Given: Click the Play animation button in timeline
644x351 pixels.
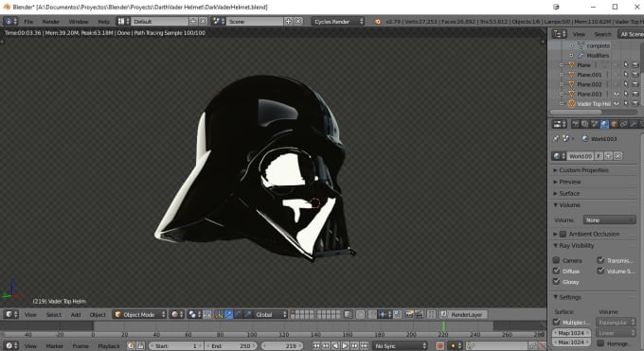Looking at the screenshot, I should tap(345, 346).
